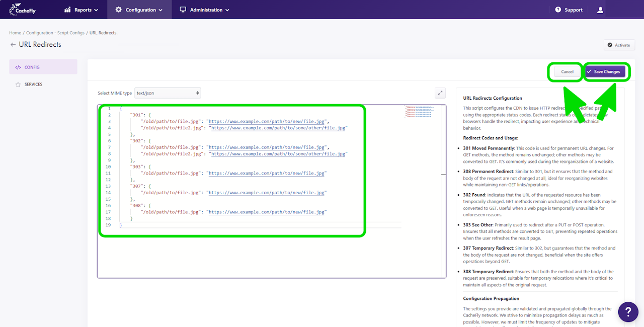Click the back arrow beside URL Redirects

pos(13,45)
